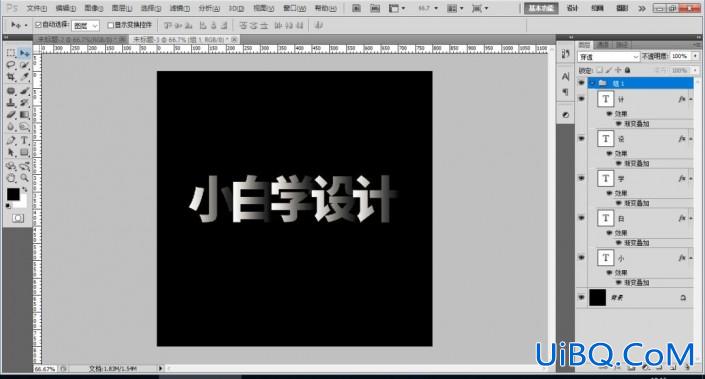Viewport: 705px width, 379px height.
Task: Open the layer blend mode dropdown
Action: [608, 57]
